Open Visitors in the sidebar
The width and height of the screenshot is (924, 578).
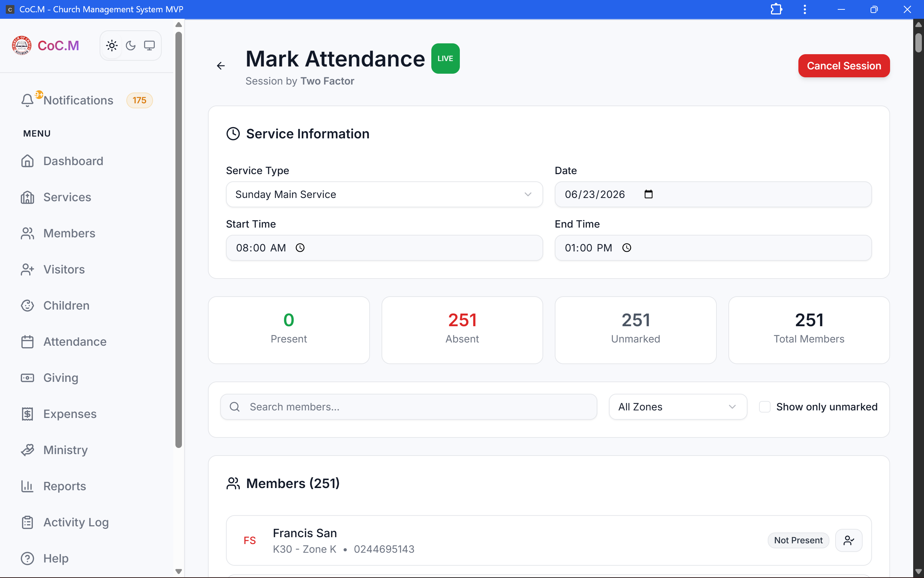[x=64, y=269]
